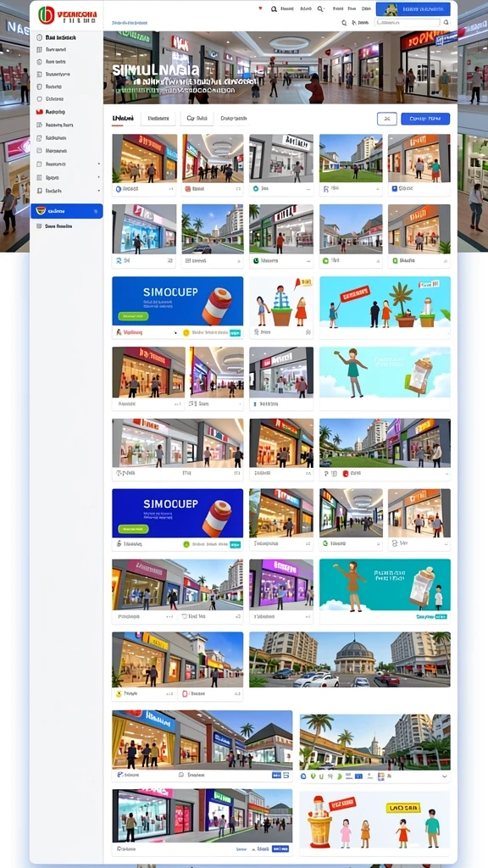This screenshot has width=488, height=868.
Task: Click the blue highlighted sidebar item
Action: coord(66,211)
